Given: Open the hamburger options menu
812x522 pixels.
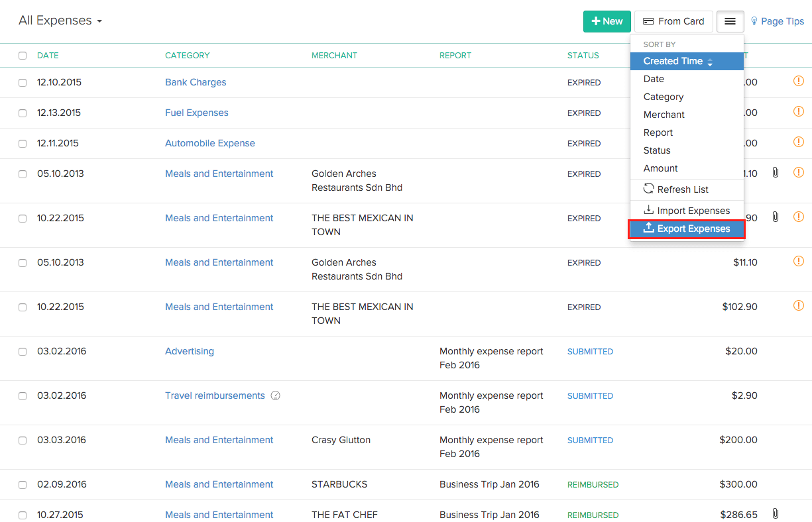Looking at the screenshot, I should pyautogui.click(x=730, y=21).
